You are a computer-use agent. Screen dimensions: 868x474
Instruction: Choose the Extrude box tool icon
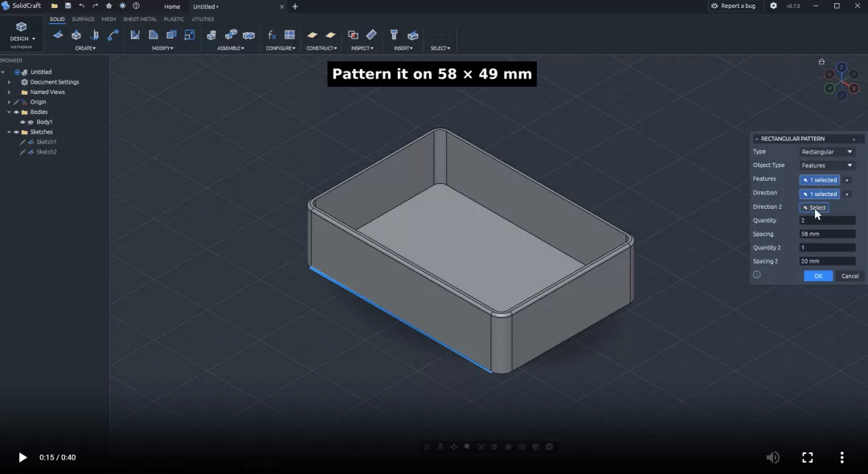pos(76,35)
